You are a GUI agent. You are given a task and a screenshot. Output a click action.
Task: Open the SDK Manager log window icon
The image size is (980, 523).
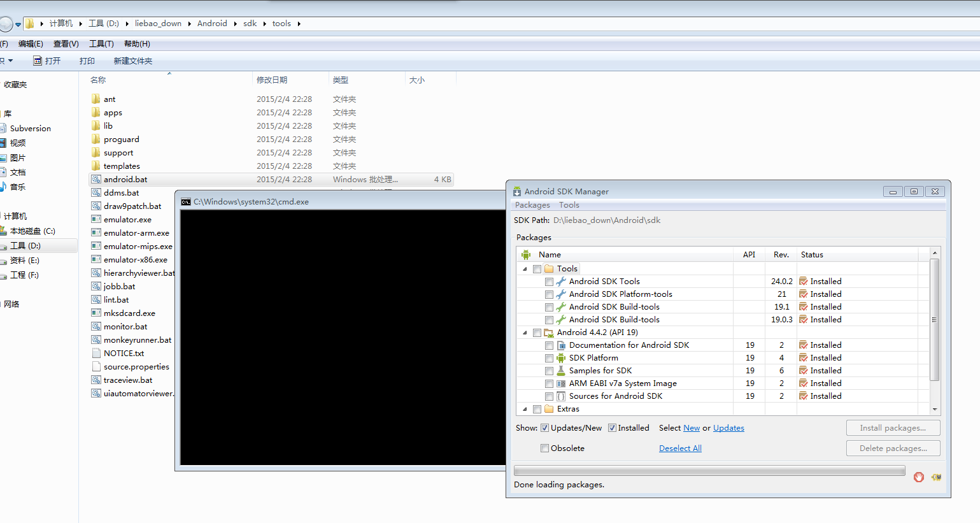[x=936, y=477]
